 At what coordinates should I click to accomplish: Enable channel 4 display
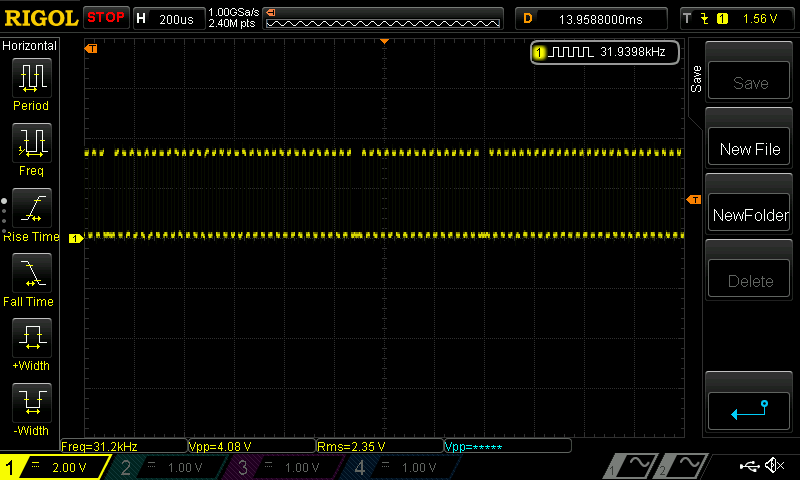(x=398, y=467)
